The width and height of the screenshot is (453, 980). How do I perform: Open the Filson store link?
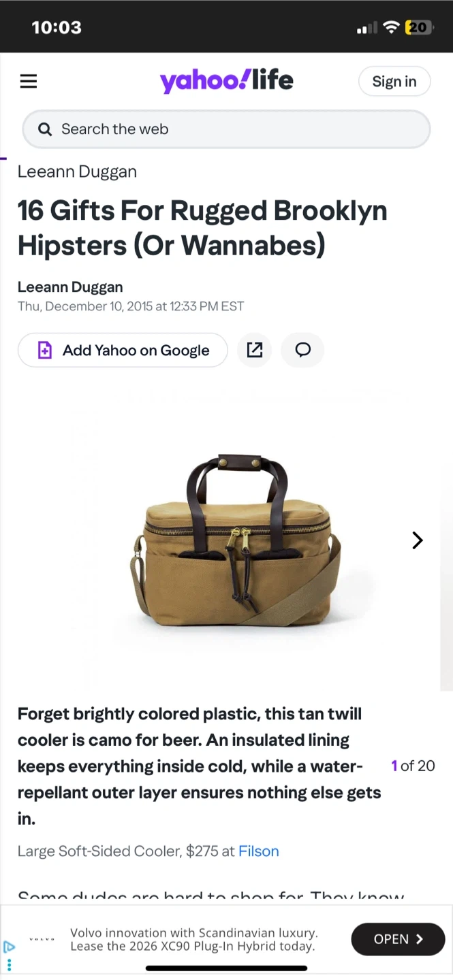coord(259,851)
